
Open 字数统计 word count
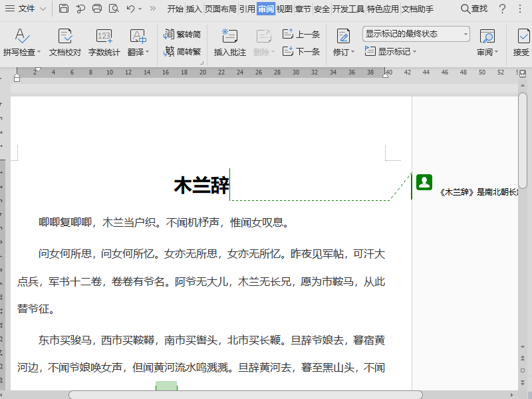(x=105, y=41)
